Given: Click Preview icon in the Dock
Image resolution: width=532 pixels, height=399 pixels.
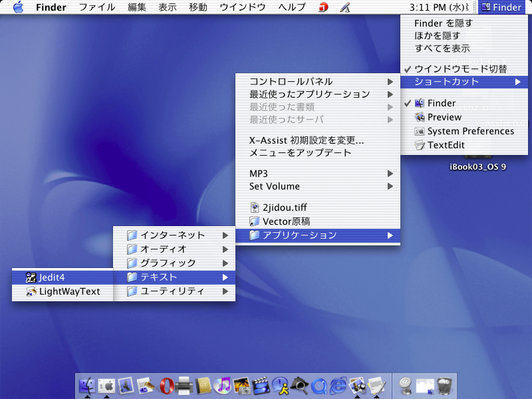Looking at the screenshot, I should pyautogui.click(x=357, y=386).
